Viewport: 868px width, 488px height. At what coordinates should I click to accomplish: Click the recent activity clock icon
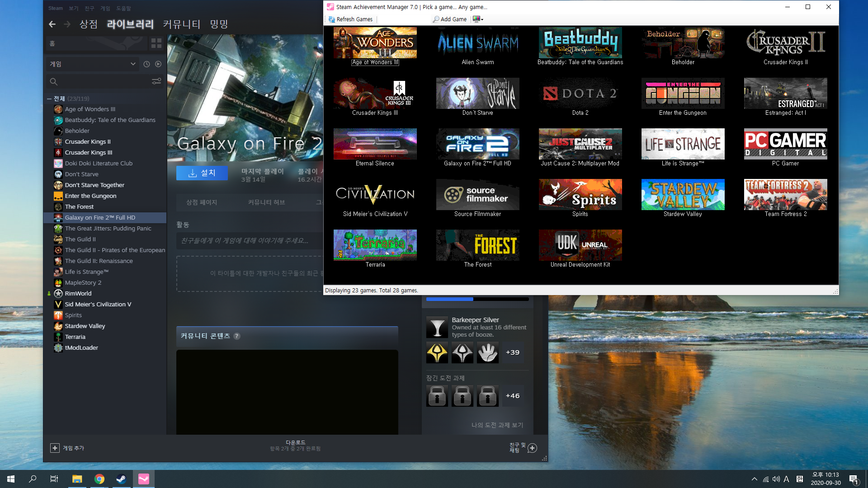(x=146, y=64)
